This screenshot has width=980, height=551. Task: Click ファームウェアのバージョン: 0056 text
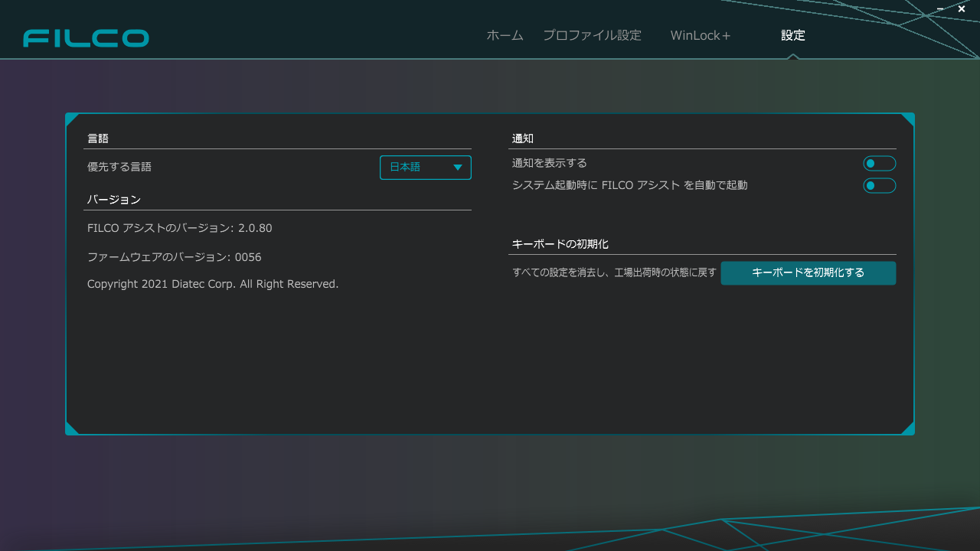pos(175,257)
